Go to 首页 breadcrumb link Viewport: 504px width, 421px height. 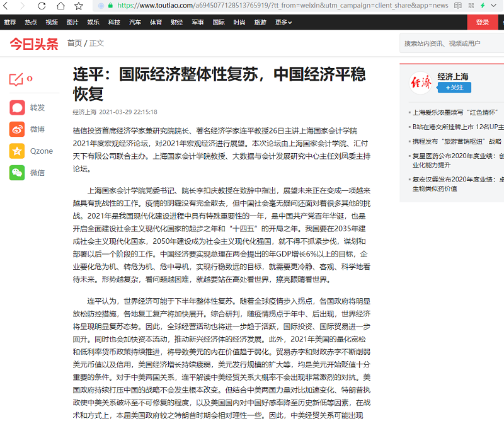coord(74,43)
